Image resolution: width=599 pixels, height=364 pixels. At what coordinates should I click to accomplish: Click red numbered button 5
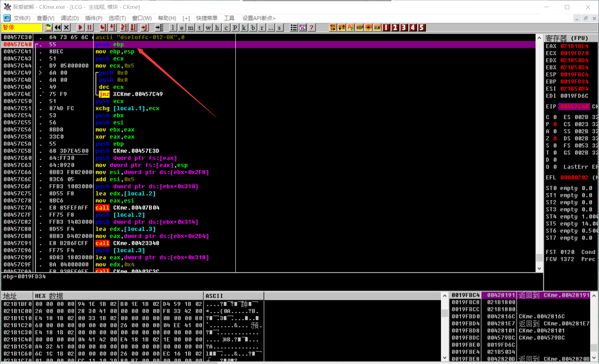tap(421, 28)
